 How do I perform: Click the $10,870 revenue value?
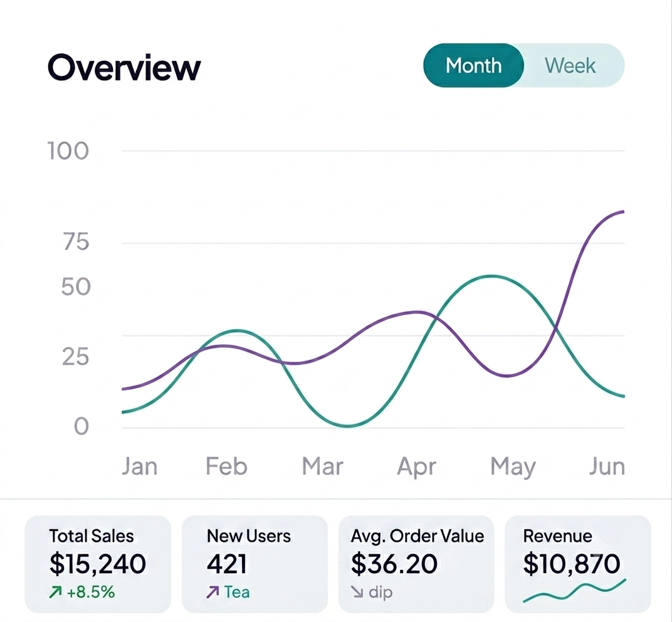[x=572, y=564]
